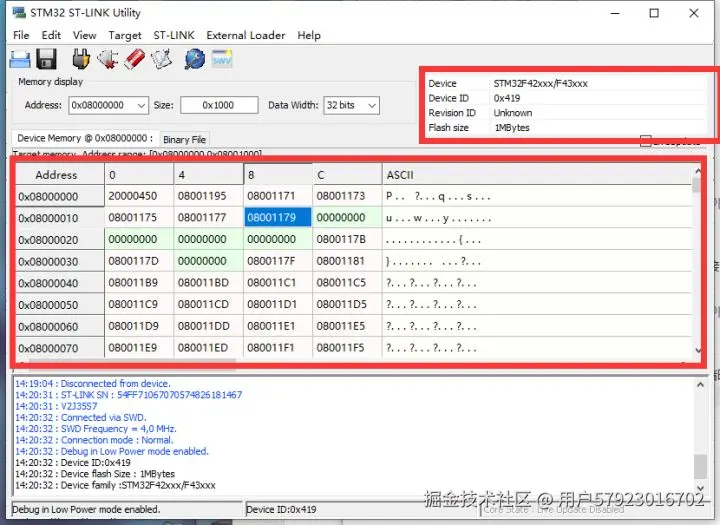Click the Device value STM32F42xxx/F43xxx
The width and height of the screenshot is (720, 525).
coord(540,84)
